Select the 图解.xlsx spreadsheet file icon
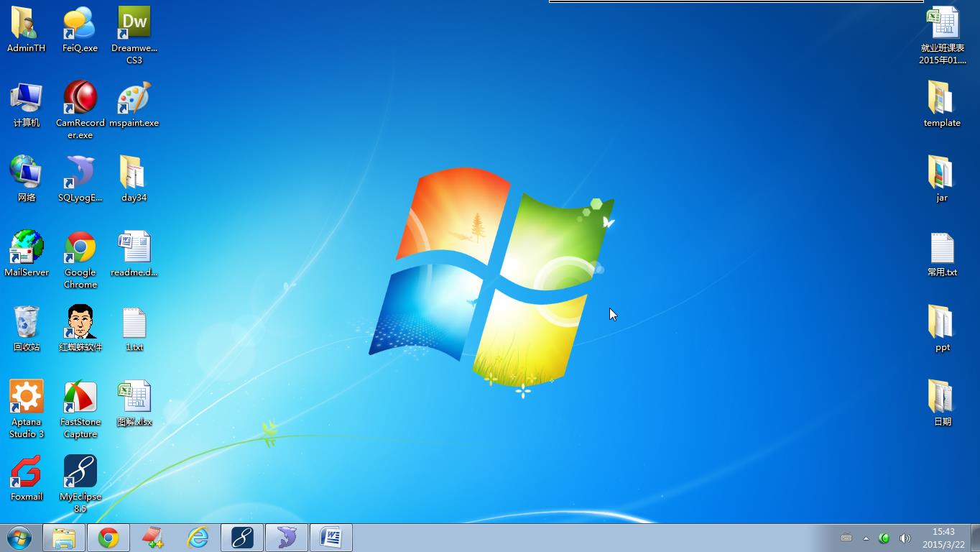Screen dimensions: 980x552 [x=134, y=397]
